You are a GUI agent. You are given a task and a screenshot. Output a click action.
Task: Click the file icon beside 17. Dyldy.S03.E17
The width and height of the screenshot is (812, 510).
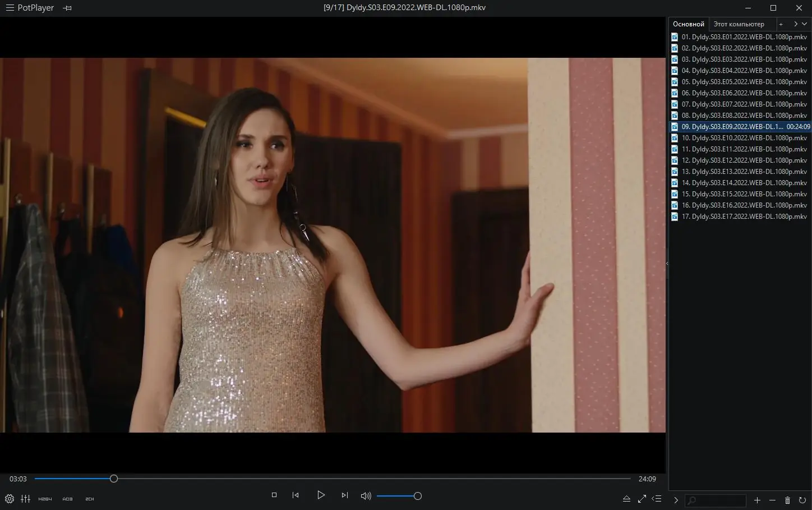(x=675, y=217)
